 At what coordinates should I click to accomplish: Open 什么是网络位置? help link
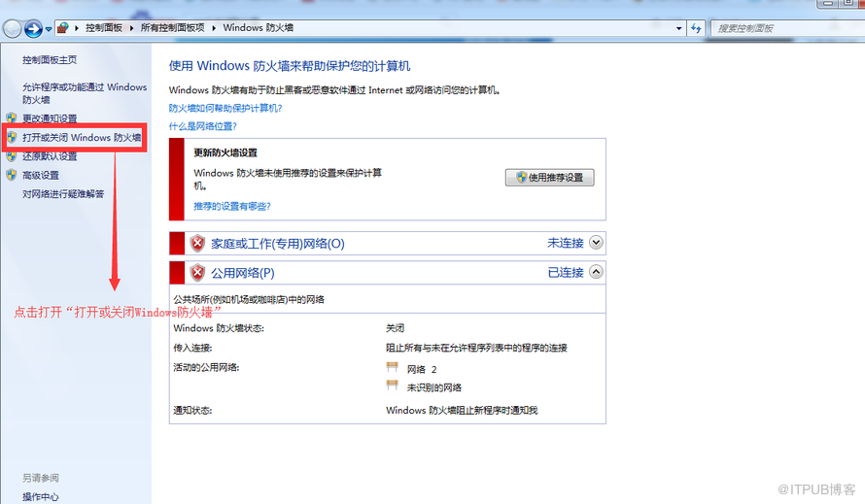pos(202,126)
